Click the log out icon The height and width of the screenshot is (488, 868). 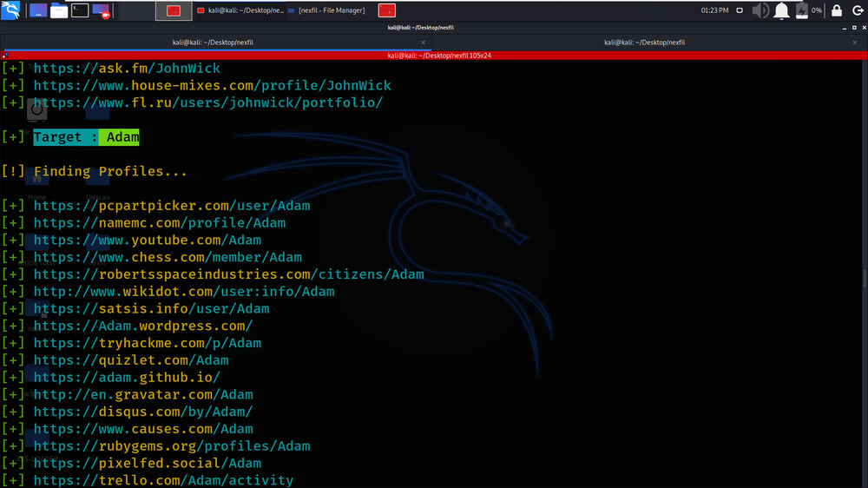pyautogui.click(x=856, y=10)
